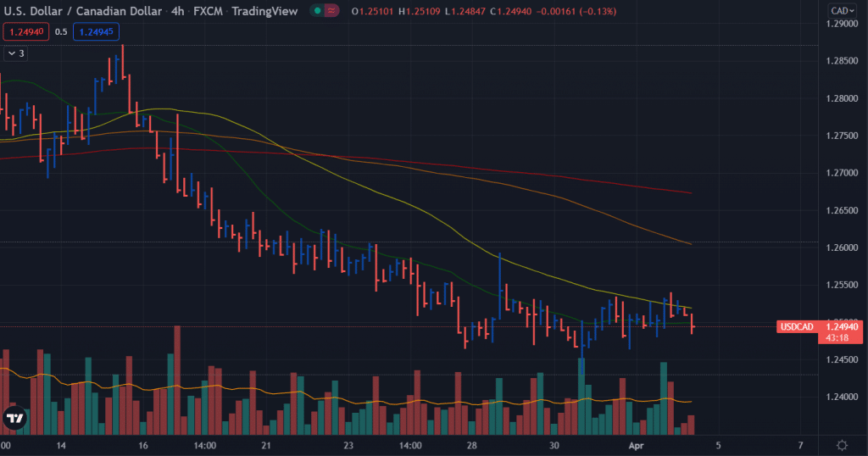Collapse the indicator legend showing 3
Viewport: 868px width, 456px height.
point(16,53)
